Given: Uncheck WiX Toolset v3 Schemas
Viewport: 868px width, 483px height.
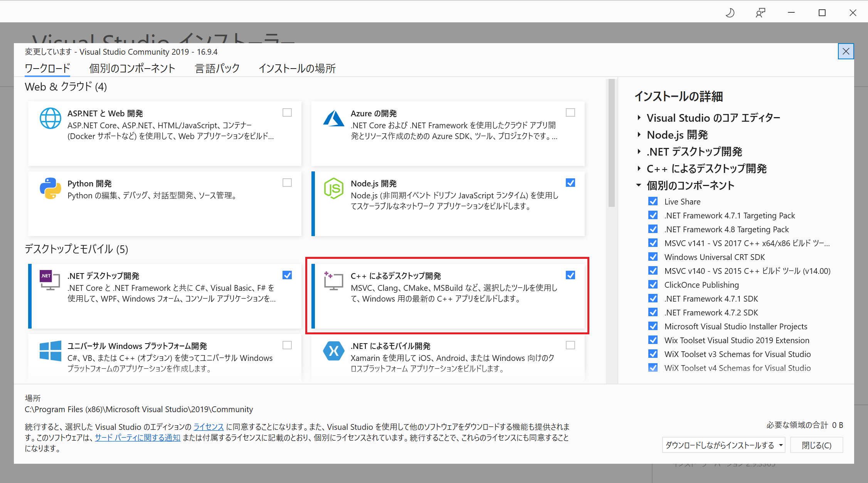Looking at the screenshot, I should [x=653, y=354].
